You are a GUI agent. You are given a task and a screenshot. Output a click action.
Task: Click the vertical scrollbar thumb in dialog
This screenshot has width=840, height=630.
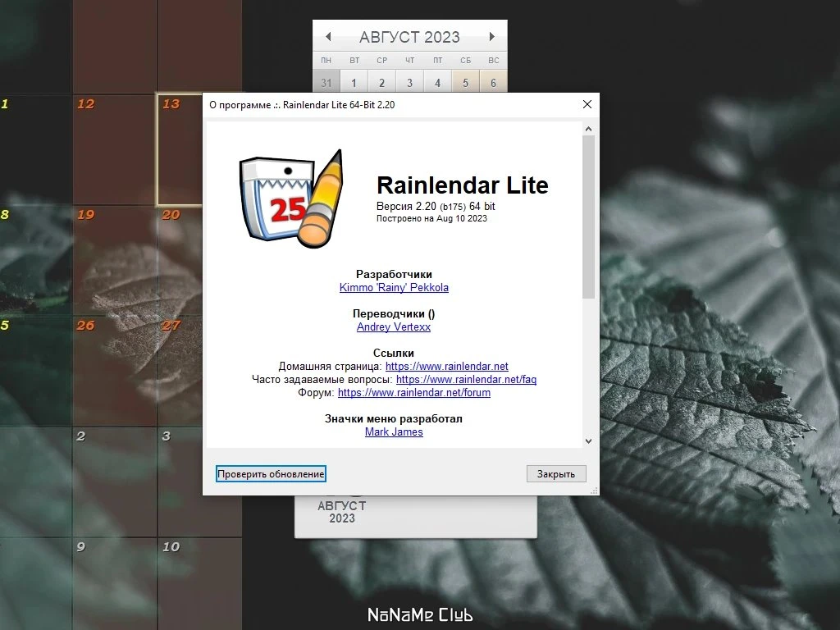click(588, 217)
